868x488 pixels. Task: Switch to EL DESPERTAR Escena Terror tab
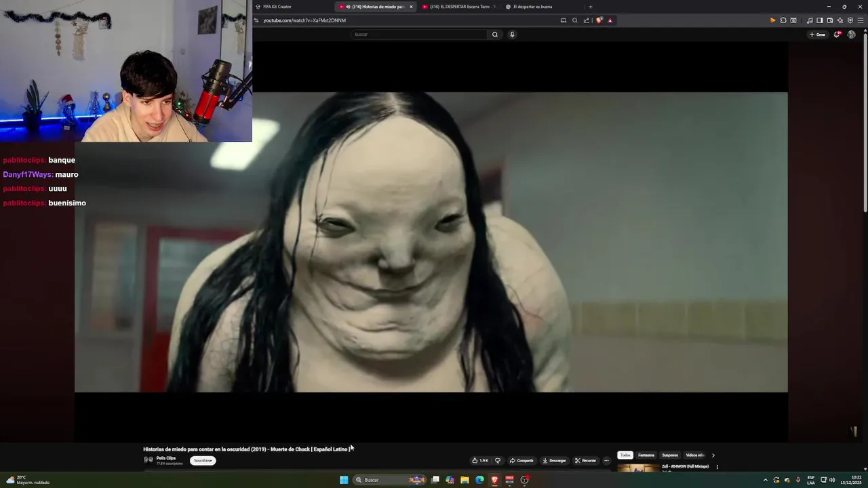pyautogui.click(x=458, y=7)
